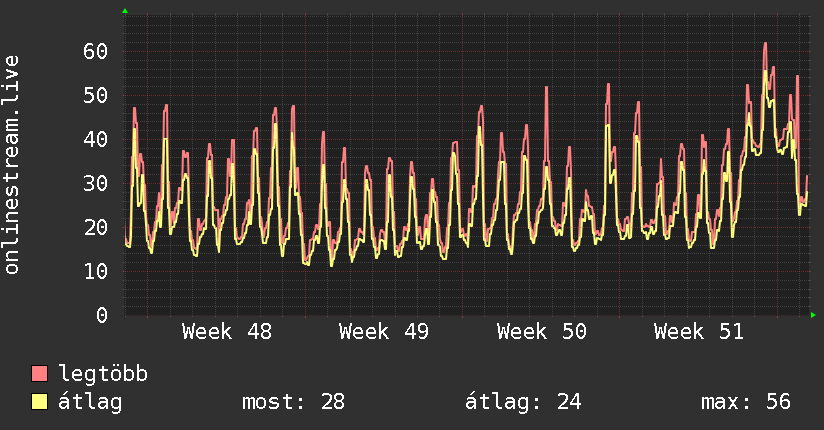Click the yellow átlag legend swatch

(39, 401)
